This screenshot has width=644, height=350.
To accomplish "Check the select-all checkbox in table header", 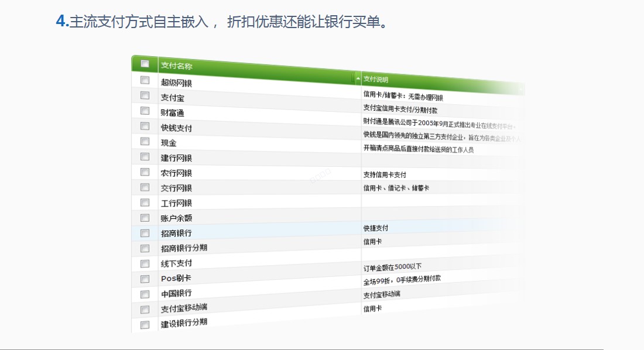I will click(x=145, y=64).
